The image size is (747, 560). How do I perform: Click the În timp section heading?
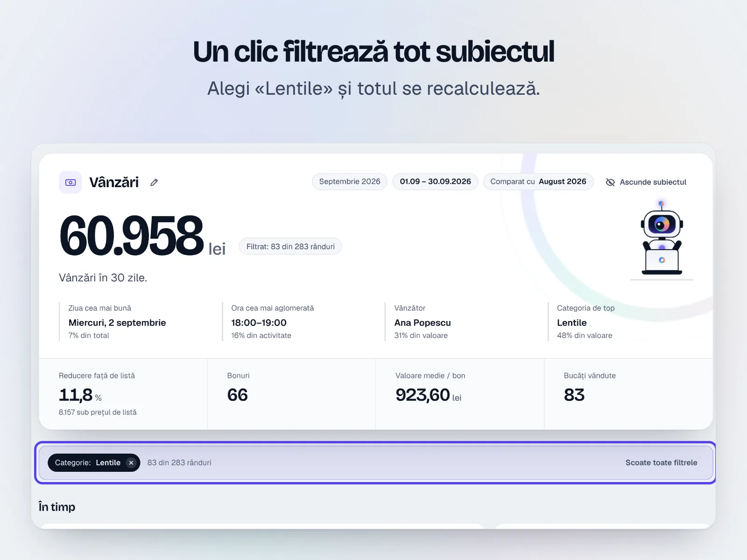click(x=57, y=507)
